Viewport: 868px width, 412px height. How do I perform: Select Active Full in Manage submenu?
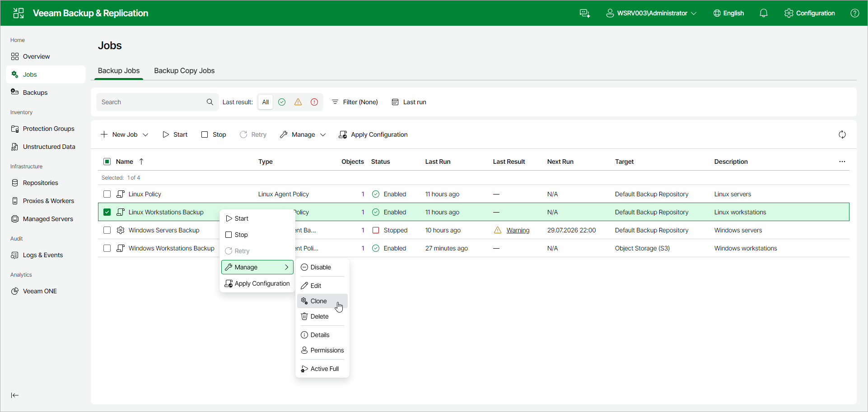pyautogui.click(x=322, y=369)
